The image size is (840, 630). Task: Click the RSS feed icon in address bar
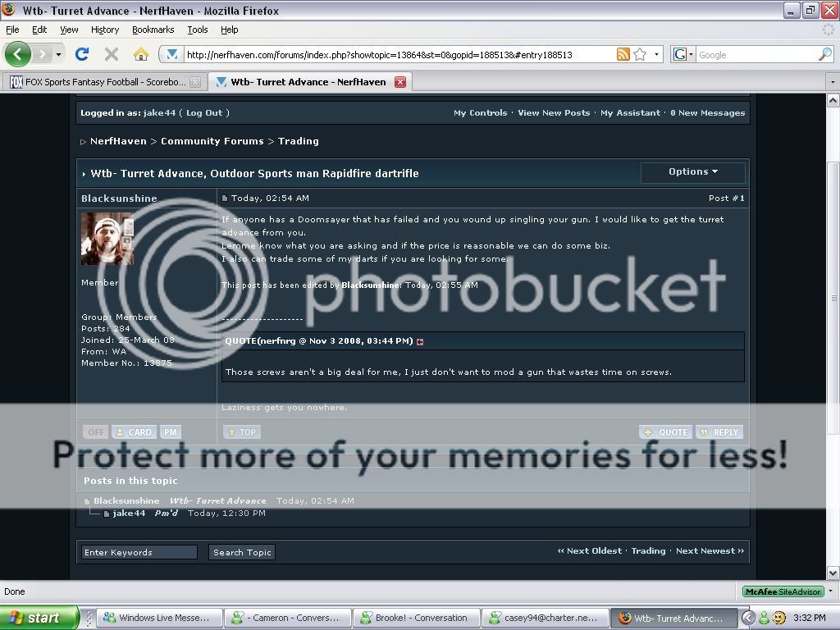623,54
